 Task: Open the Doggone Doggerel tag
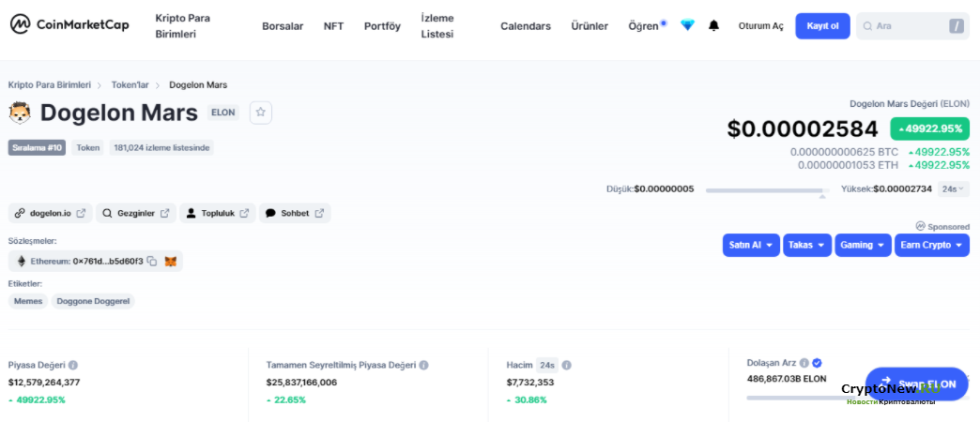[93, 301]
